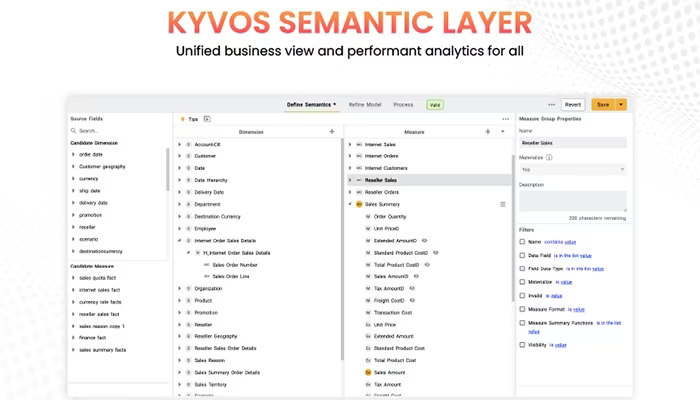Check the Name filter checkbox
Screen dimensions: 700x400
click(x=522, y=242)
